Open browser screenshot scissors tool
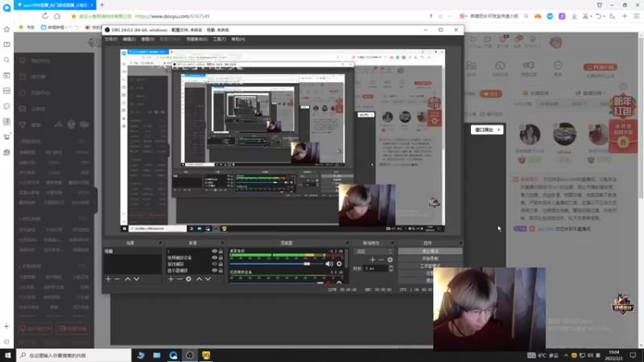Image resolution: width=644 pixels, height=362 pixels. 586,16
